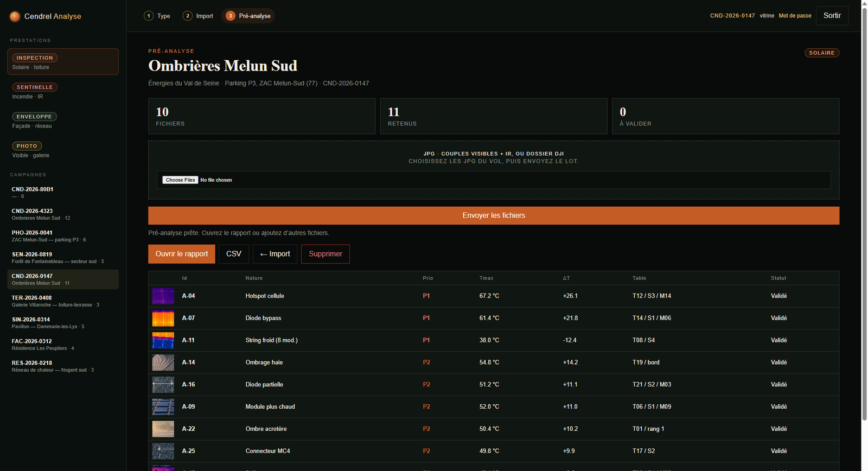Open thermal thumbnail for row A-07
The image size is (868, 471).
163,319
